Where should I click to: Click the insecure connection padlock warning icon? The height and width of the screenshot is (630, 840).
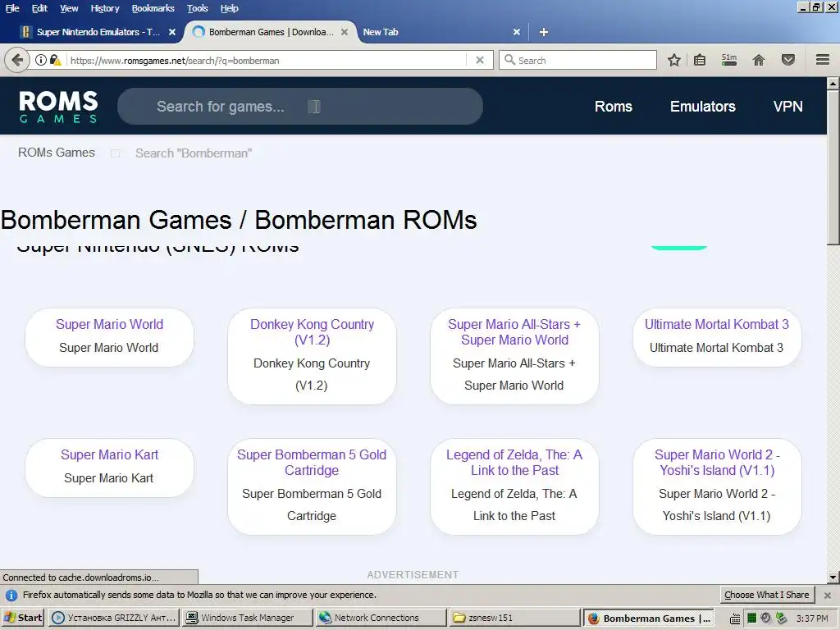click(x=55, y=60)
